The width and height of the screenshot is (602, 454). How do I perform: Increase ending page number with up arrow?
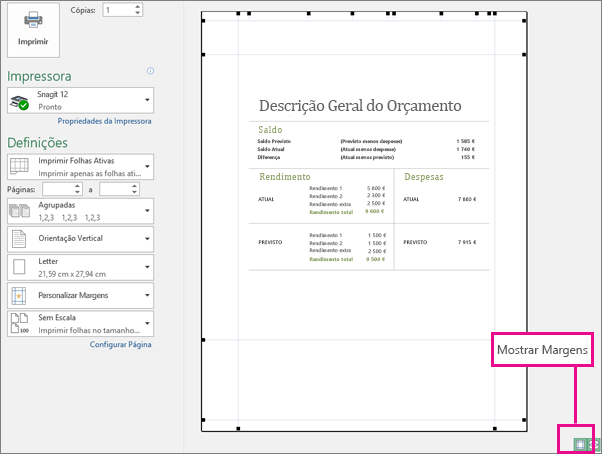(134, 186)
